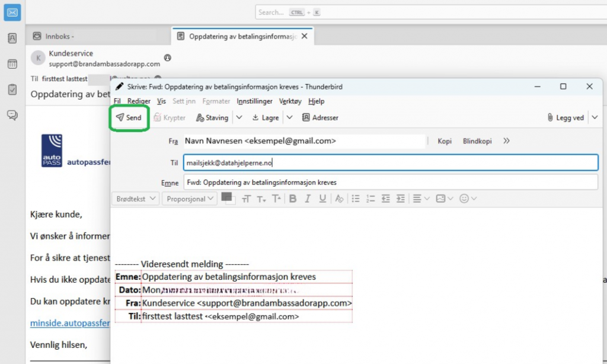Screen dimensions: 607x364
Task: Click the forwarded Emne line text
Action: pos(229,277)
